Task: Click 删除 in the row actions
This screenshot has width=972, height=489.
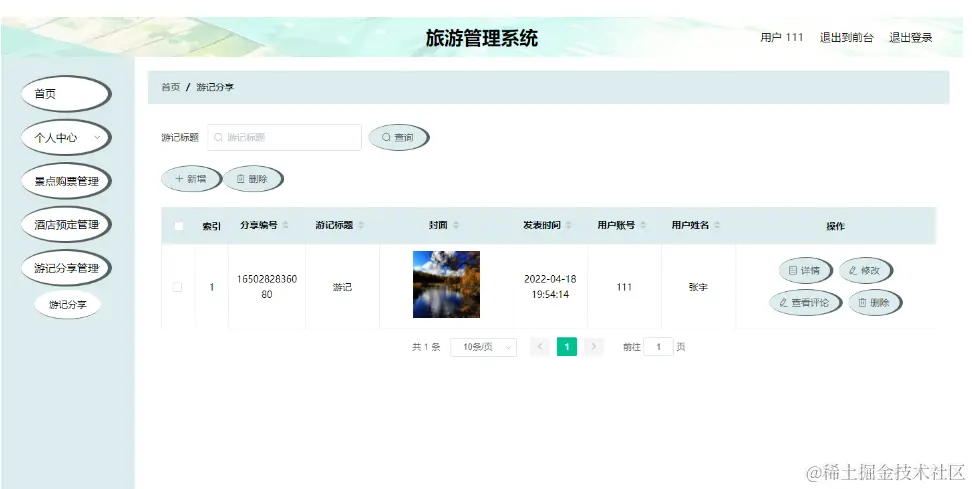Action: click(x=875, y=302)
